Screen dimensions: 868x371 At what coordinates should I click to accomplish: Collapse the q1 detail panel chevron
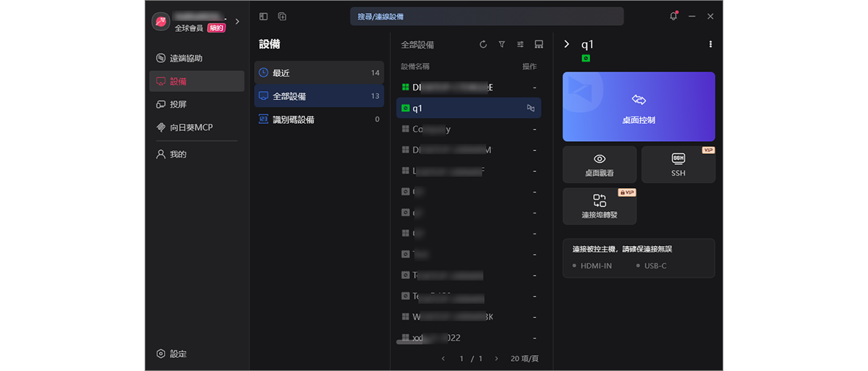566,44
